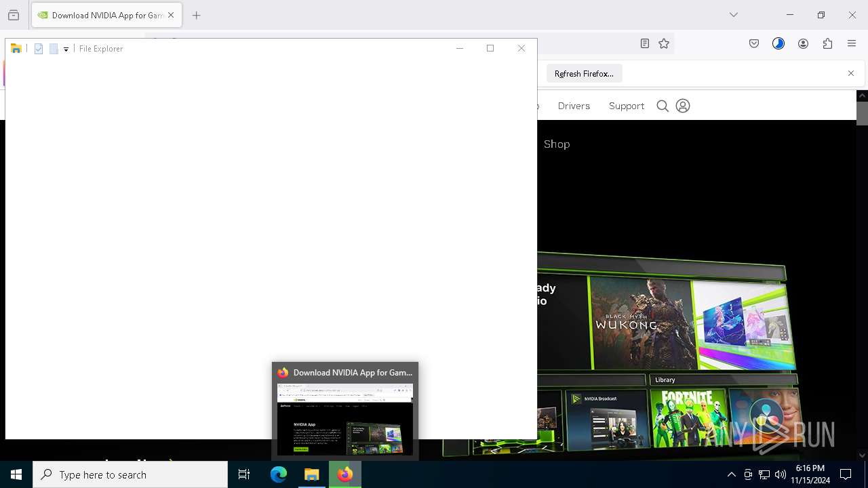Viewport: 868px width, 488px height.
Task: Open the Firefox application menu
Action: pos(852,43)
